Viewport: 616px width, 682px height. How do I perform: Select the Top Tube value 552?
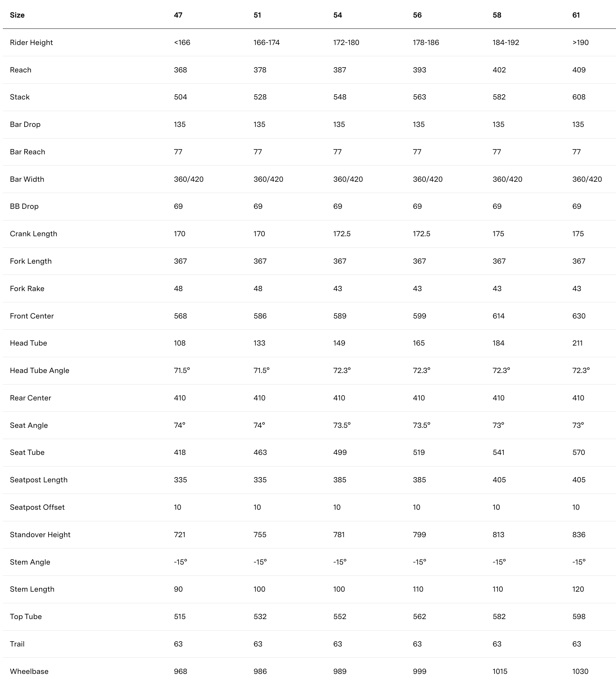point(340,617)
